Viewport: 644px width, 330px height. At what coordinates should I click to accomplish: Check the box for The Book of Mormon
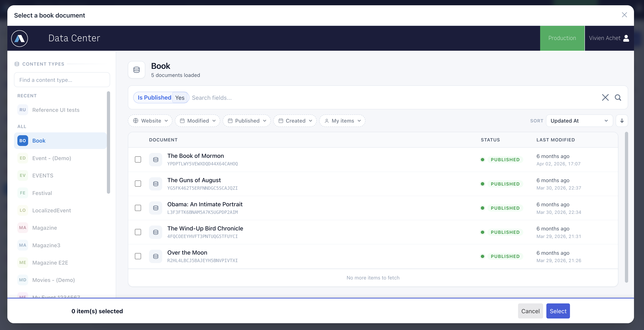[138, 160]
